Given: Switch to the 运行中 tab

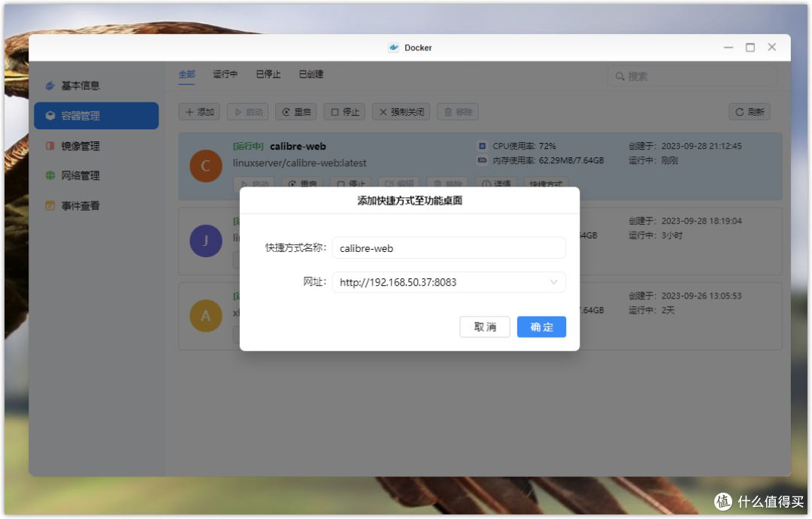Looking at the screenshot, I should (226, 74).
